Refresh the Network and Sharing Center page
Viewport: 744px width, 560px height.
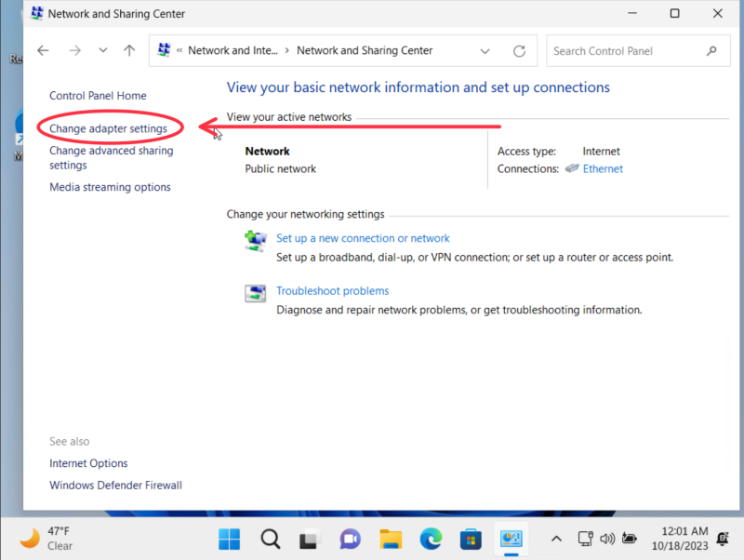pyautogui.click(x=517, y=50)
